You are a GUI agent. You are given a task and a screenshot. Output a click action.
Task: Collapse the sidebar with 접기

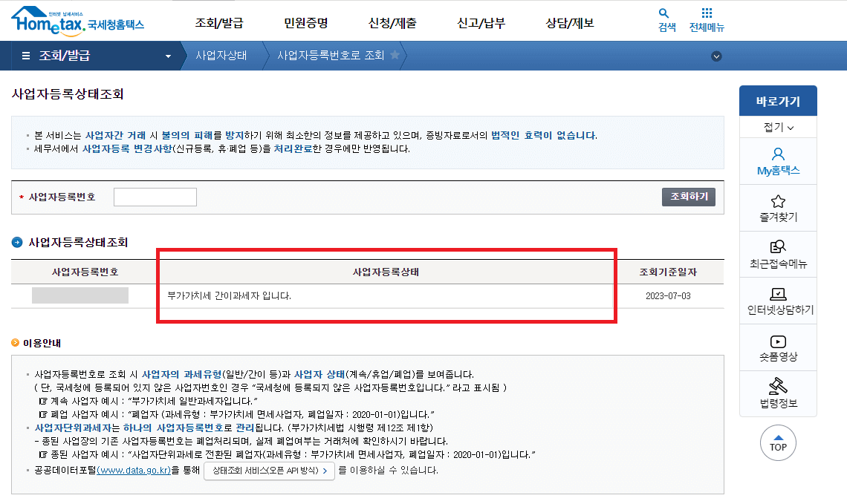[x=777, y=126]
